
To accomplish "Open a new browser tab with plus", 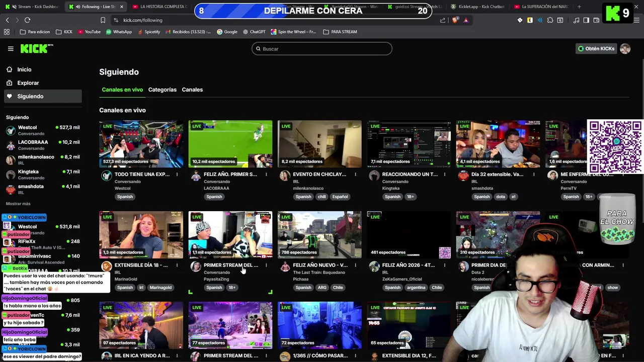I will [x=579, y=7].
